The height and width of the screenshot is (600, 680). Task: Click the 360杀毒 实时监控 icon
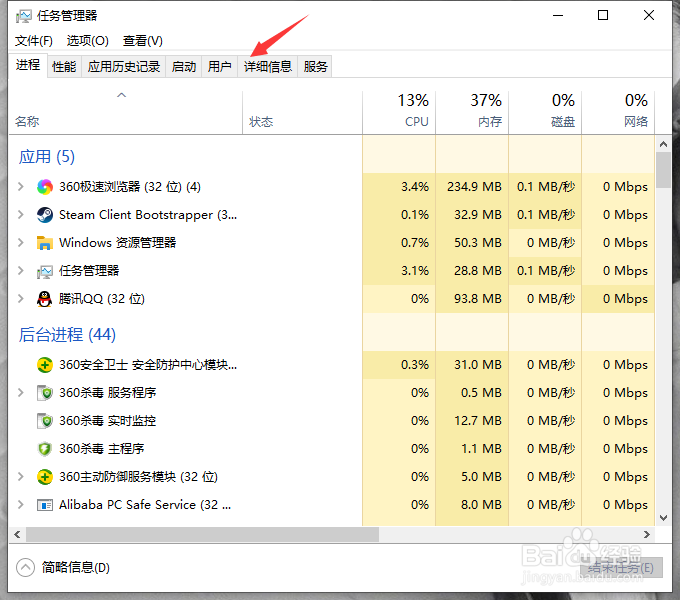pos(45,421)
